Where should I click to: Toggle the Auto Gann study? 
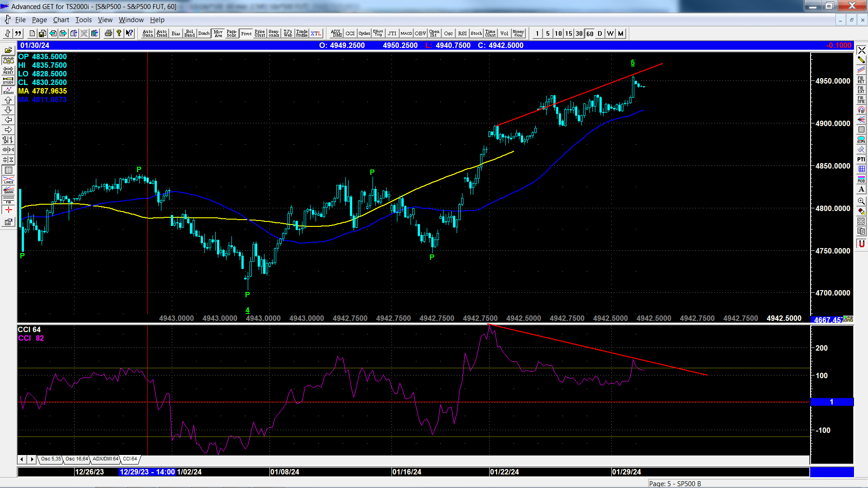(x=148, y=33)
